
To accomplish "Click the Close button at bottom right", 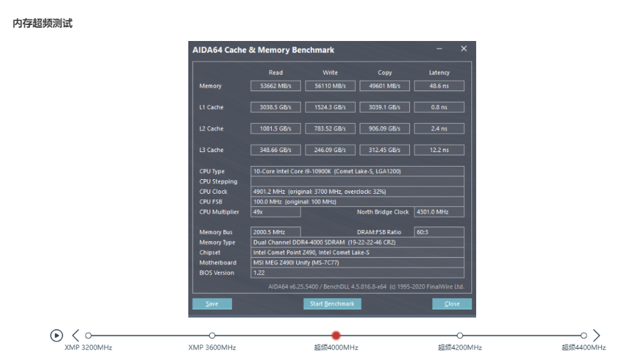I will pyautogui.click(x=452, y=304).
